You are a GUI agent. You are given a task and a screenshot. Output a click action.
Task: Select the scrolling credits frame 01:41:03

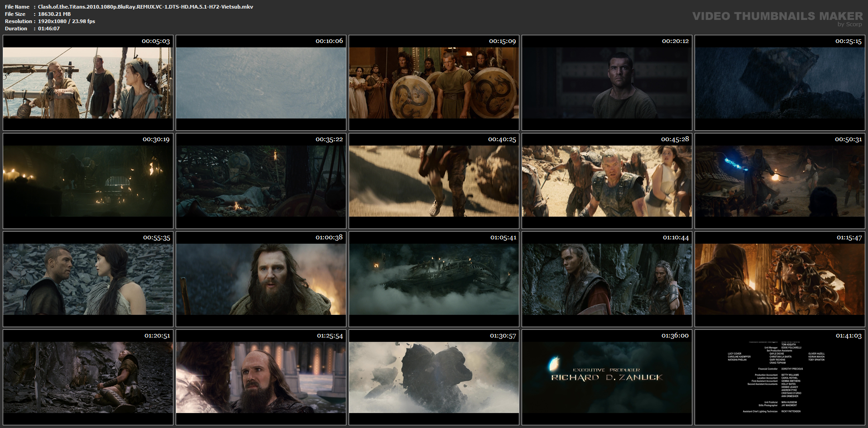click(780, 377)
